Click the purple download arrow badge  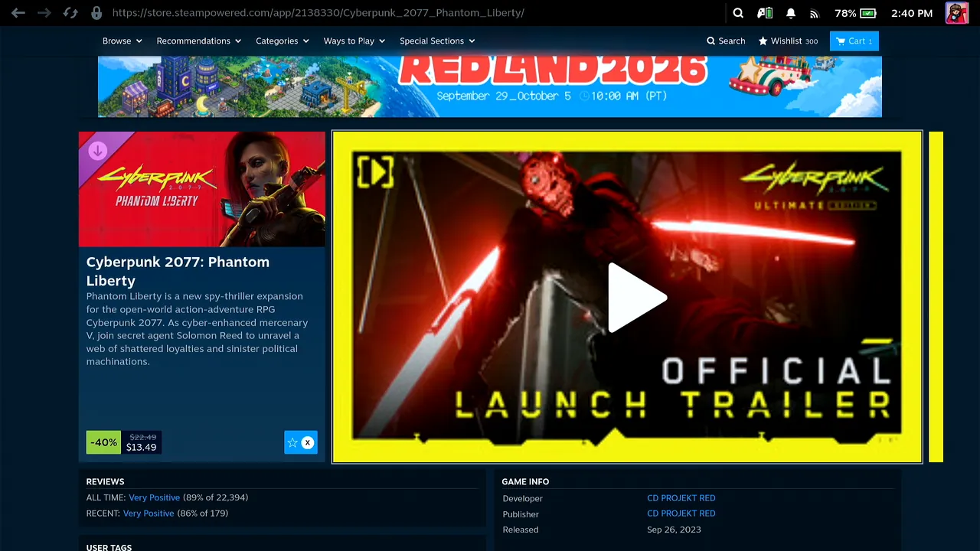click(x=97, y=150)
